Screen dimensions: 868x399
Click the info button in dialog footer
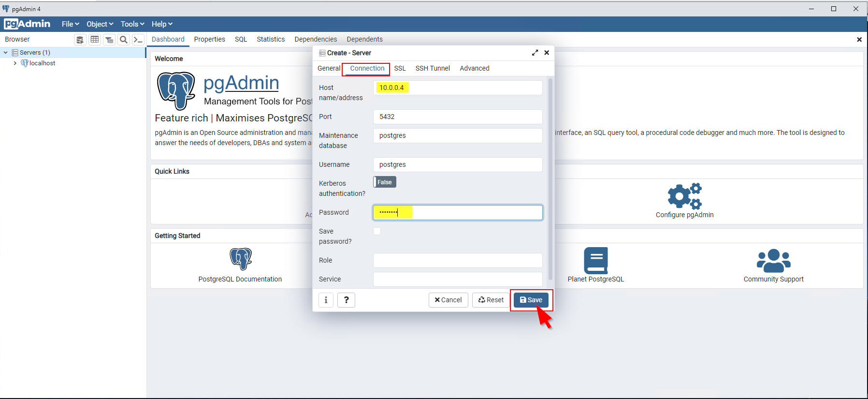click(326, 300)
